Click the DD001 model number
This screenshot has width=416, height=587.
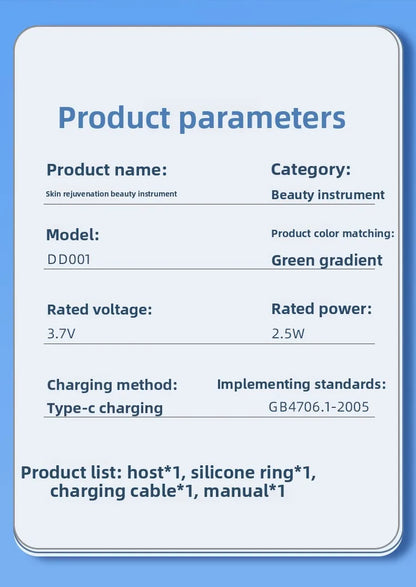pos(69,259)
